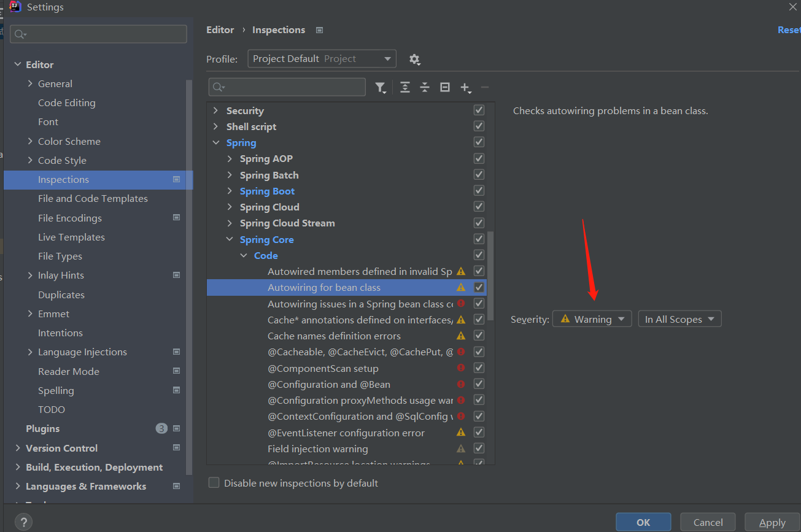Expand all inspection groups icon
Image resolution: width=801 pixels, height=532 pixels.
point(405,88)
